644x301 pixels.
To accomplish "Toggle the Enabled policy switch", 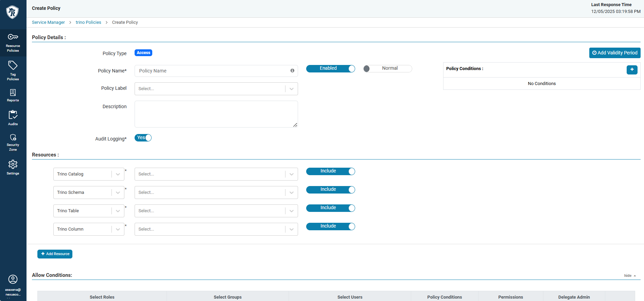I will pos(331,68).
